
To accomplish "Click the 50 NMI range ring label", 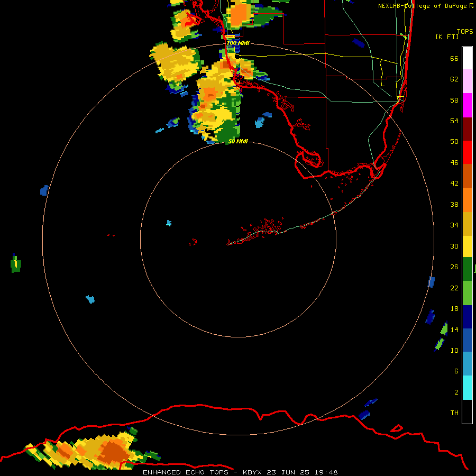I will pos(238,141).
